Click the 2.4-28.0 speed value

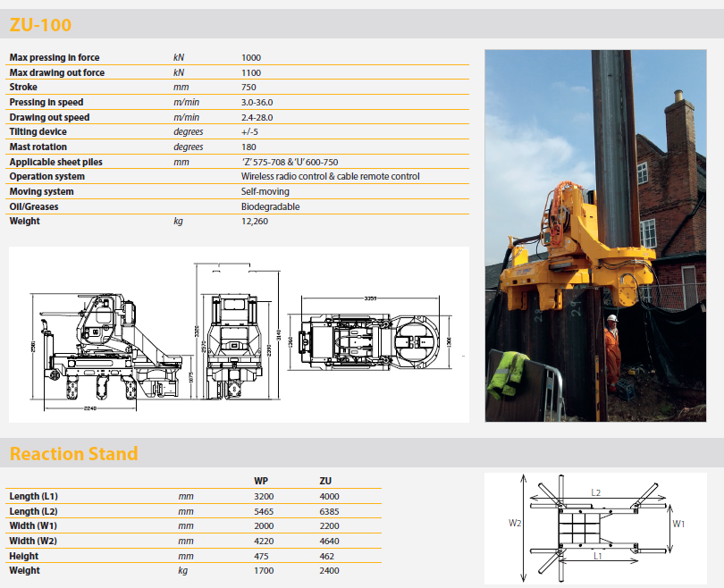pos(257,118)
